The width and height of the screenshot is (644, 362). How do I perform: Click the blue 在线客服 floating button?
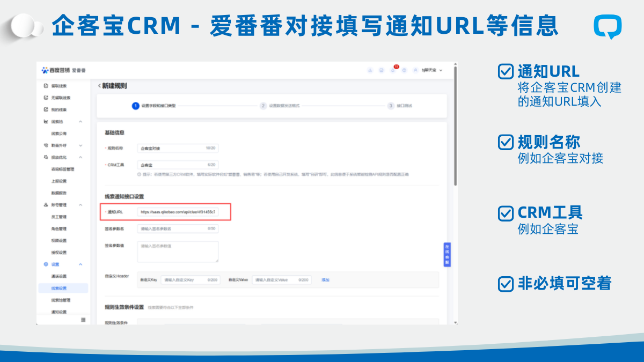(447, 255)
